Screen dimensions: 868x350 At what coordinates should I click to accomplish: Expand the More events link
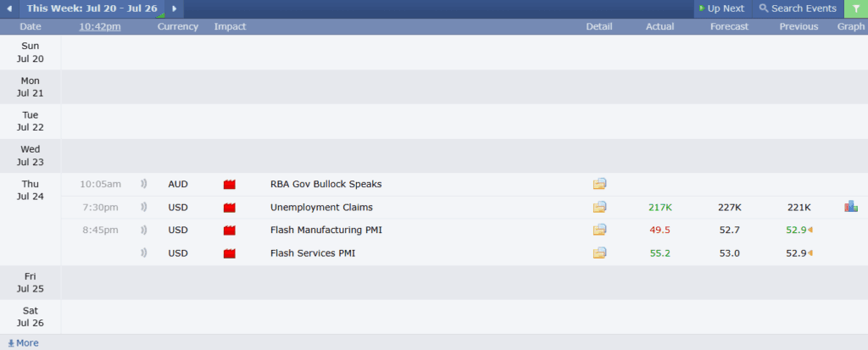click(23, 343)
